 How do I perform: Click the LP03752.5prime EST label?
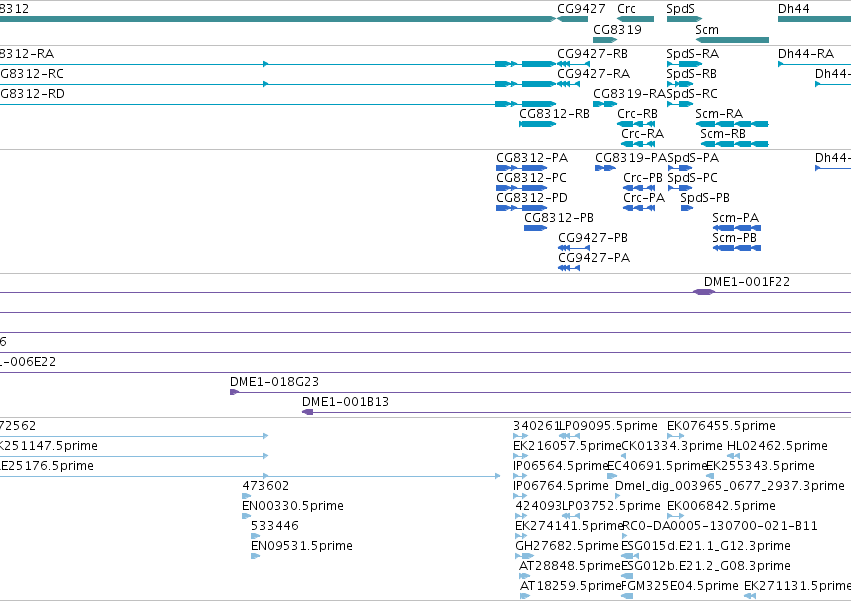click(612, 506)
